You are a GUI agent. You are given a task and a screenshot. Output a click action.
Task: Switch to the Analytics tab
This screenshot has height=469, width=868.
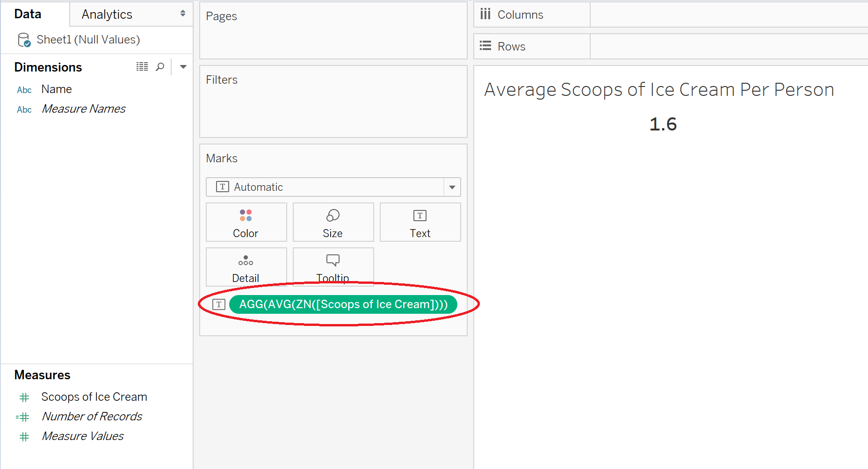107,14
